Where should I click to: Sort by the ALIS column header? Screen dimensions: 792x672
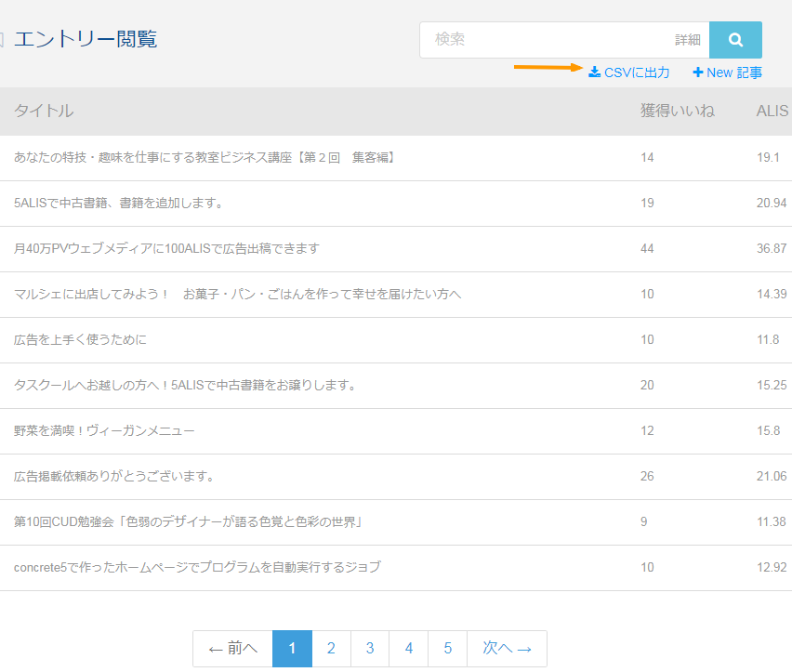point(772,111)
